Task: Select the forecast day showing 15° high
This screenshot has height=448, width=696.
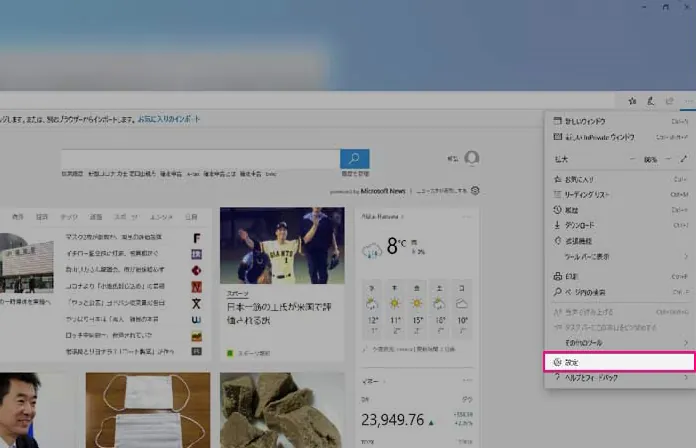Action: (417, 310)
